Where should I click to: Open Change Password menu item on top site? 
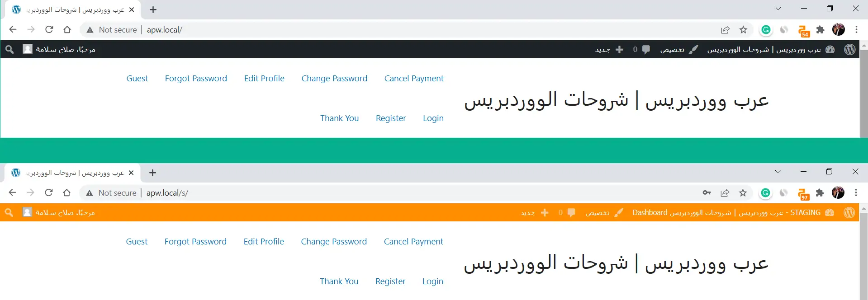tap(334, 79)
